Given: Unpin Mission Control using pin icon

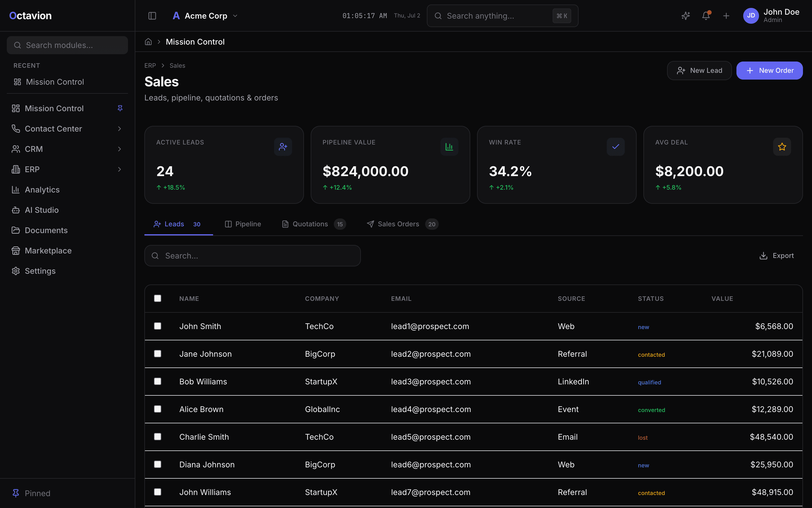Looking at the screenshot, I should (120, 108).
